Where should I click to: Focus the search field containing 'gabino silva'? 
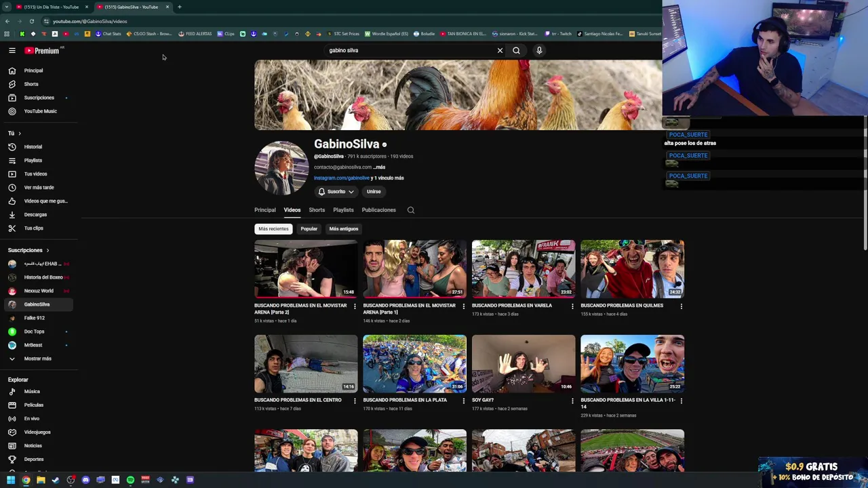(x=410, y=50)
